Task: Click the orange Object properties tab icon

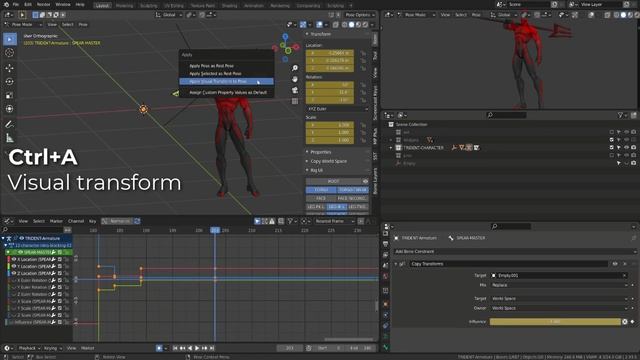Action: click(386, 304)
